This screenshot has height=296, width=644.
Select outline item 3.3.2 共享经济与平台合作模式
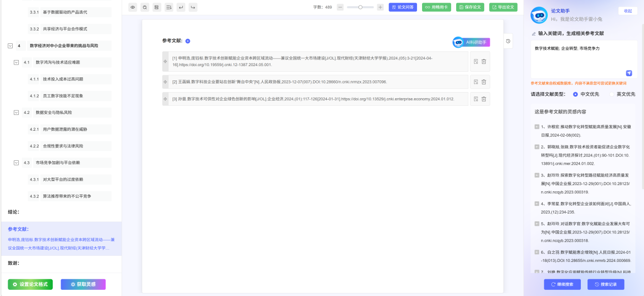coord(69,28)
